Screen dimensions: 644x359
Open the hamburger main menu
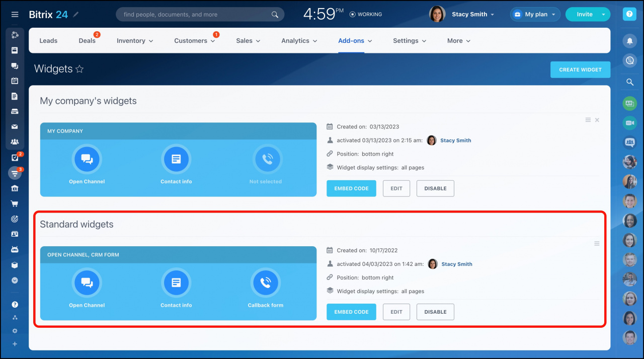tap(15, 15)
